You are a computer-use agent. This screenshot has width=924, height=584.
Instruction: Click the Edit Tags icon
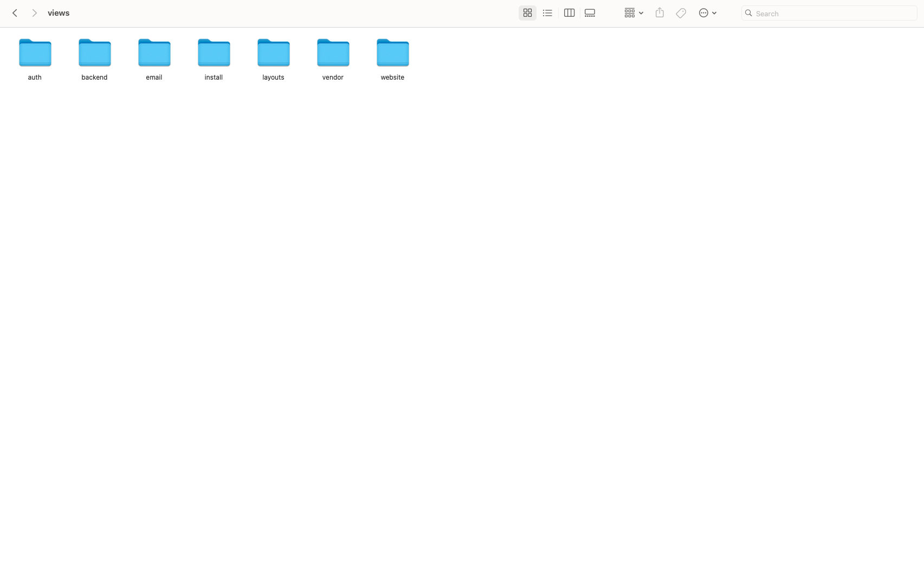coord(681,13)
